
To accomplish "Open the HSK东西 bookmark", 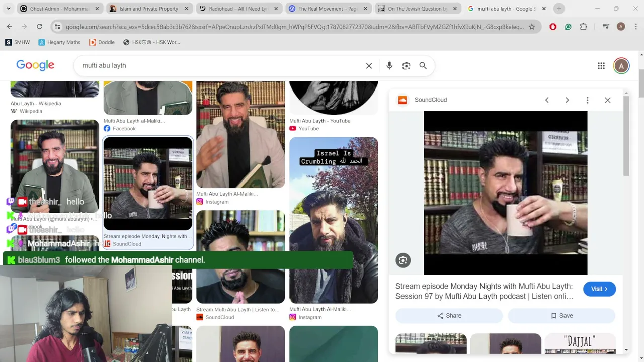I will 151,42.
